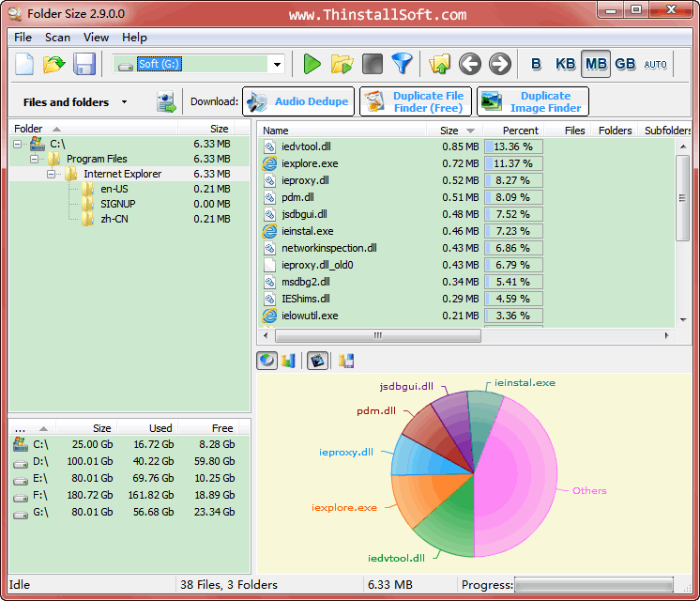Click the en-US folder icon in tree
This screenshot has width=700, height=601.
pos(87,189)
